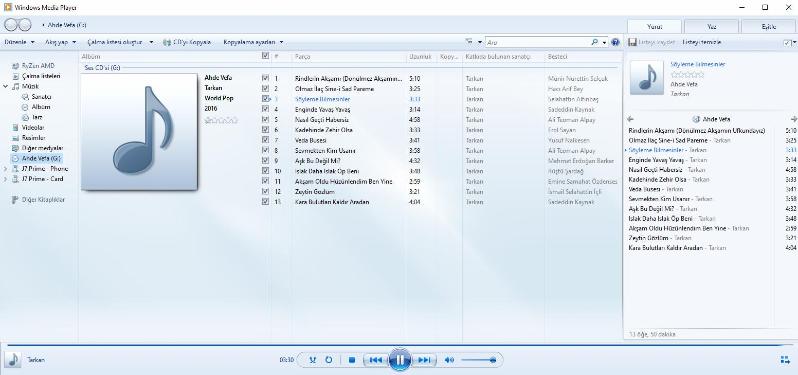Open view options icon left of search box
Image resolution: width=798 pixels, height=375 pixels.
pos(469,42)
